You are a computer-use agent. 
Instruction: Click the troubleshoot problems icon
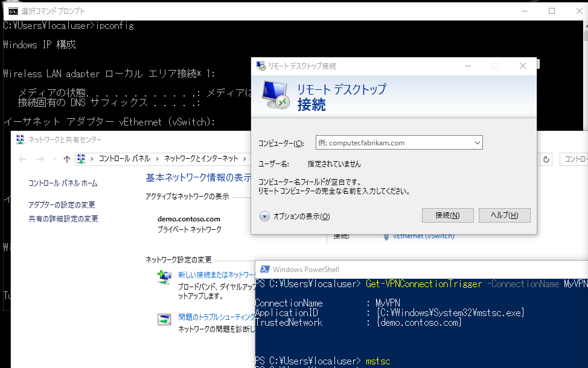tap(164, 319)
